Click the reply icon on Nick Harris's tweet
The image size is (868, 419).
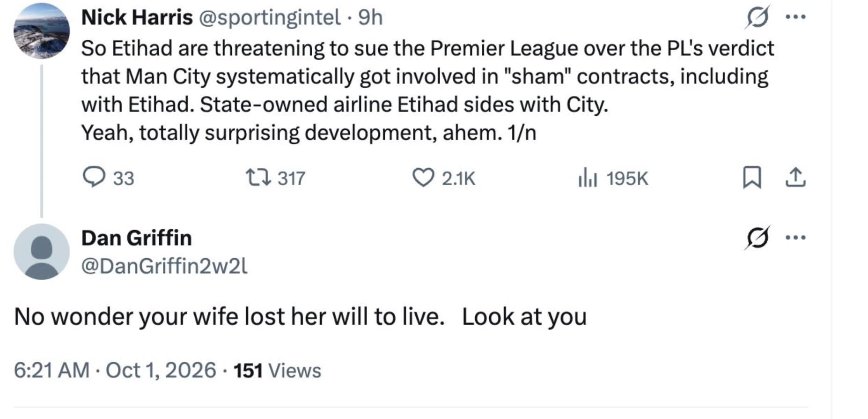(94, 178)
